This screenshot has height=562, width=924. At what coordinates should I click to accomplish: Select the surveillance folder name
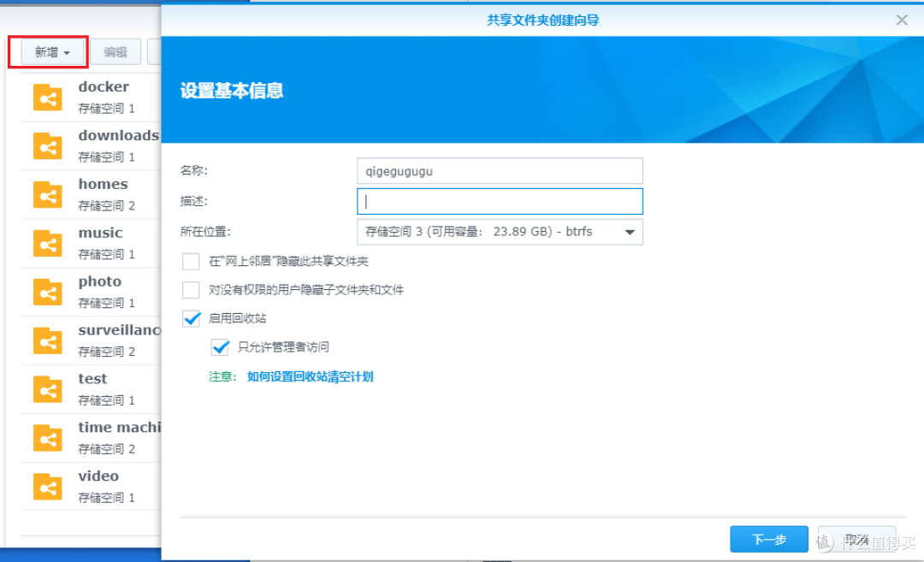click(120, 330)
